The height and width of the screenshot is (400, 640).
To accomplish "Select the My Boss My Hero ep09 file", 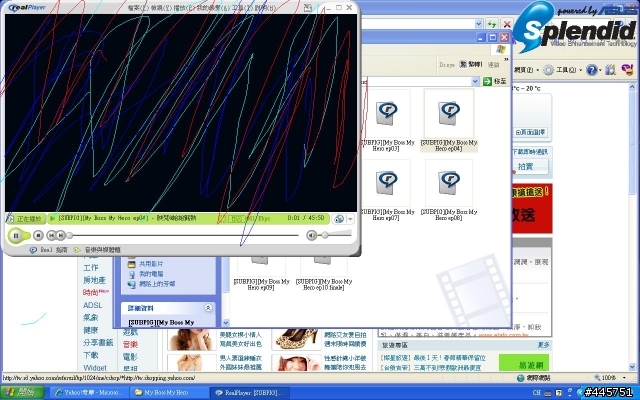I will point(262,274).
